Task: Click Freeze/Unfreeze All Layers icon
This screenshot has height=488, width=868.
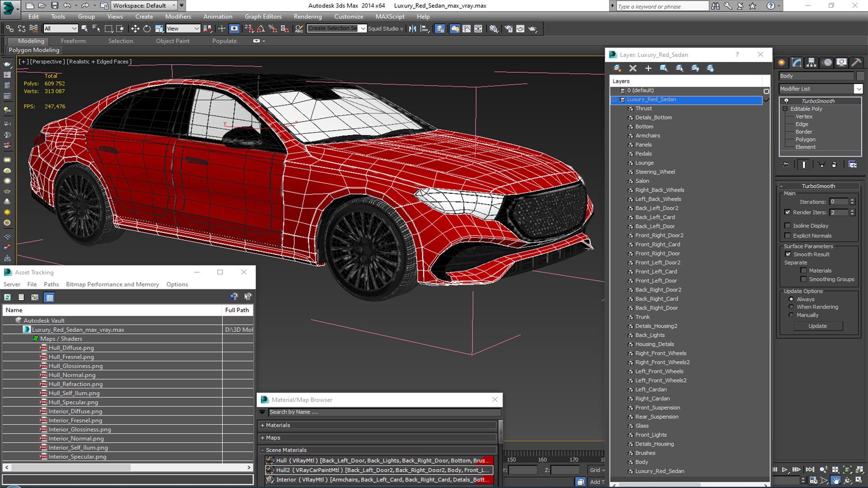Action: point(711,68)
